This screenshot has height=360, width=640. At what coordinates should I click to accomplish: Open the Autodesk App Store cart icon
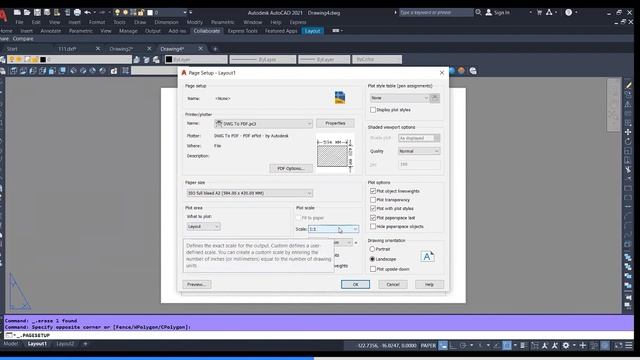539,13
